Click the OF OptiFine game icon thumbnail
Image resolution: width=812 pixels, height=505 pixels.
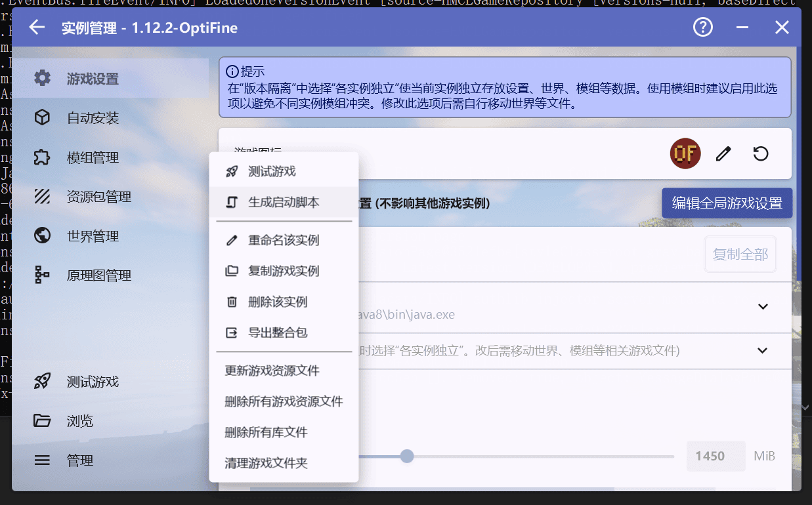(685, 154)
